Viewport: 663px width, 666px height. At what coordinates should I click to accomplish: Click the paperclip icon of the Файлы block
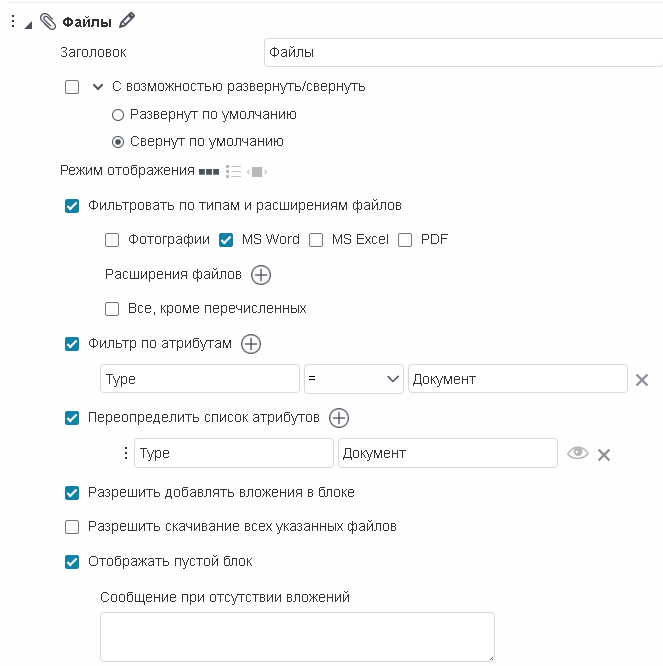[47, 21]
